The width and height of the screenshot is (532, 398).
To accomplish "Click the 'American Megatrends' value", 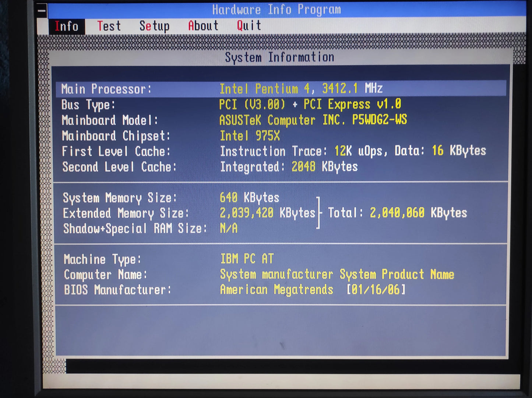I will [x=276, y=290].
